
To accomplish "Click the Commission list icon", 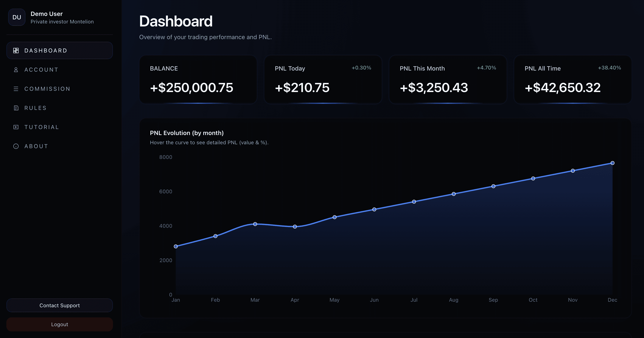I will tap(16, 89).
